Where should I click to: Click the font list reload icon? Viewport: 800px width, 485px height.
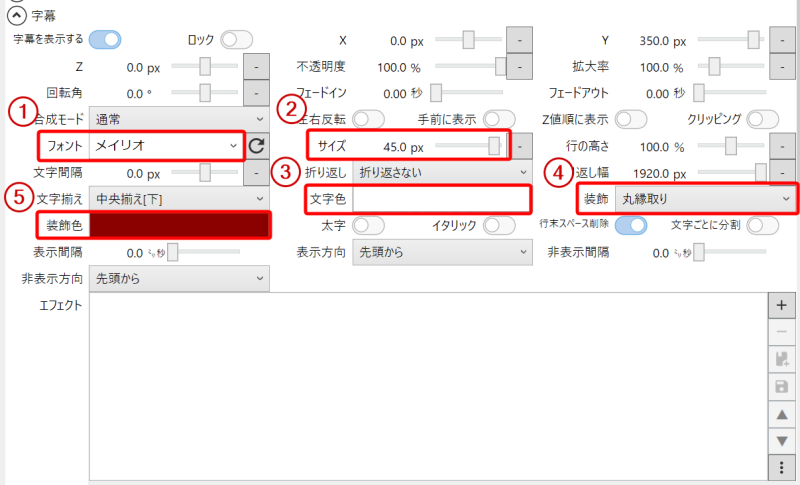click(x=256, y=146)
